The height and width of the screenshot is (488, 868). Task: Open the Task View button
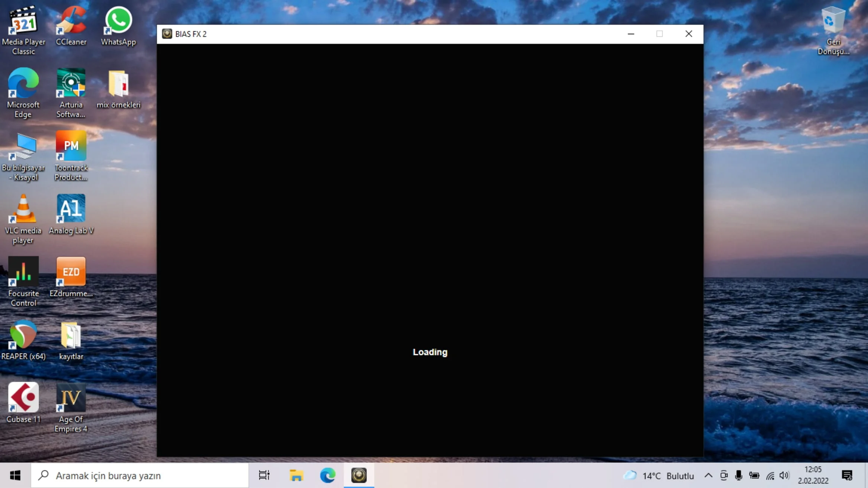point(264,475)
